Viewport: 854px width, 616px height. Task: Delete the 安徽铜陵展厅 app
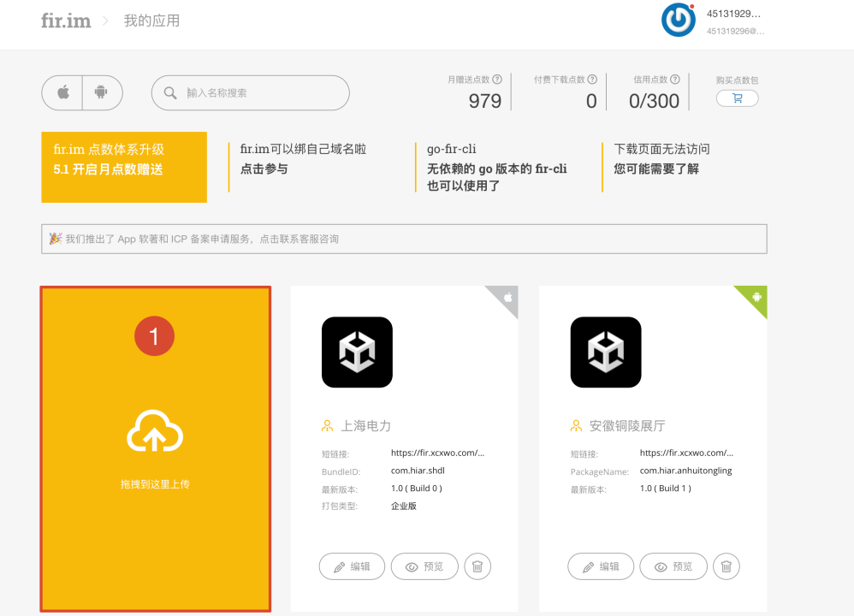pos(726,566)
